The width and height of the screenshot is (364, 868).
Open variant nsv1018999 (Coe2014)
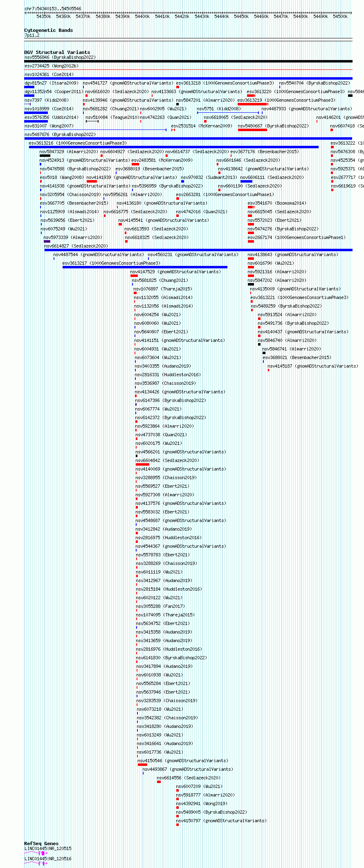(49, 109)
